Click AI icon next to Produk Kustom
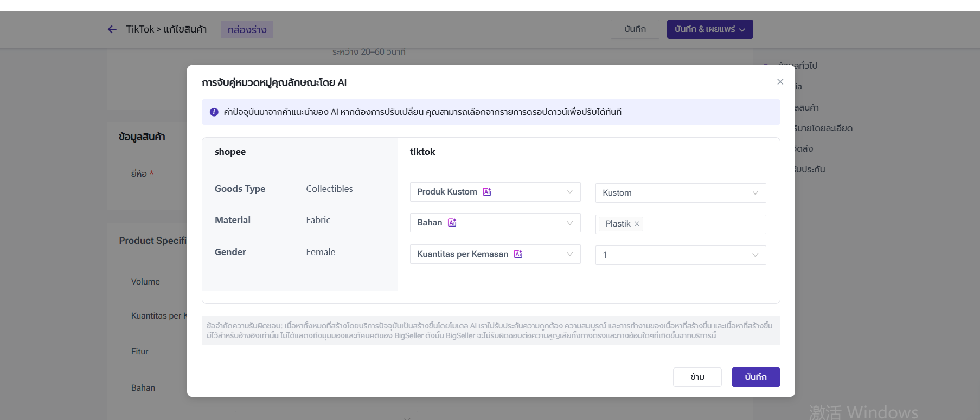Image resolution: width=980 pixels, height=420 pixels. [x=487, y=192]
